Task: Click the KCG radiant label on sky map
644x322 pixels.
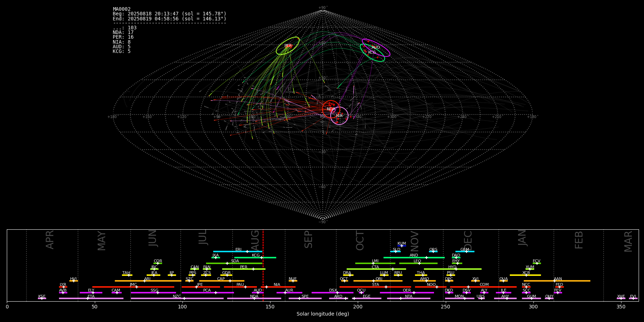Action: point(372,53)
